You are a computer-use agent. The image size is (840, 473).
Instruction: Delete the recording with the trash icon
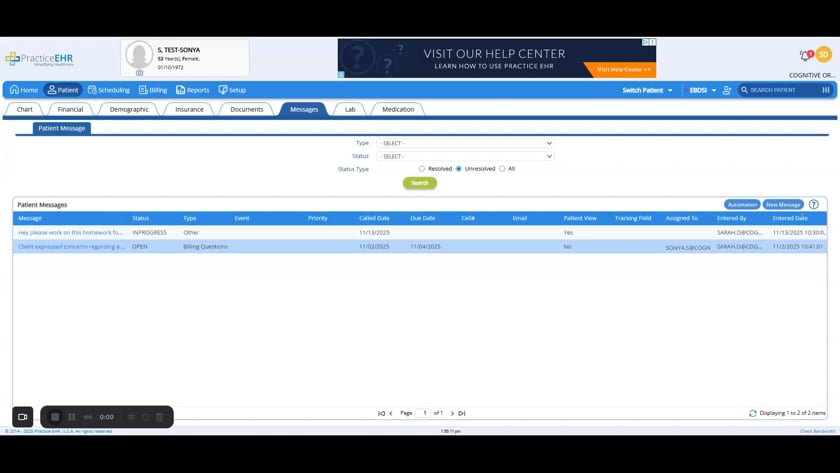tap(160, 417)
